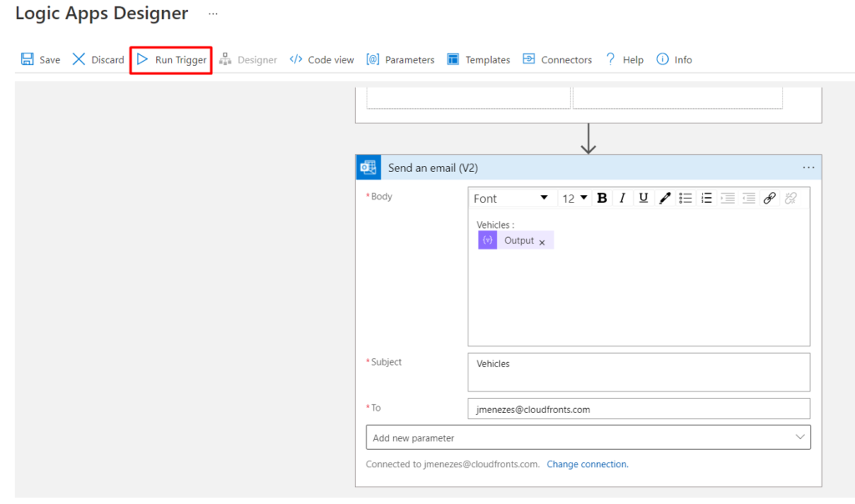Image resolution: width=855 pixels, height=504 pixels.
Task: Click the To field with jmenezes email
Action: (x=639, y=409)
